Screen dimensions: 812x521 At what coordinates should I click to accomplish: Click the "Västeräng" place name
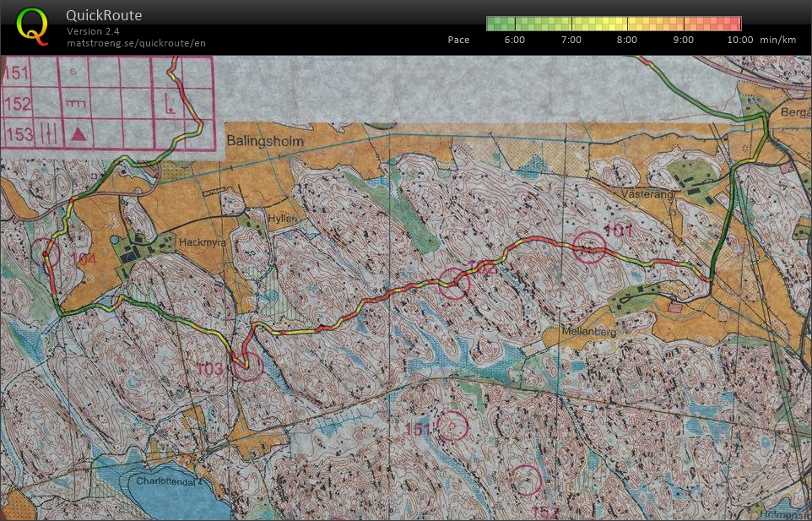[x=647, y=195]
